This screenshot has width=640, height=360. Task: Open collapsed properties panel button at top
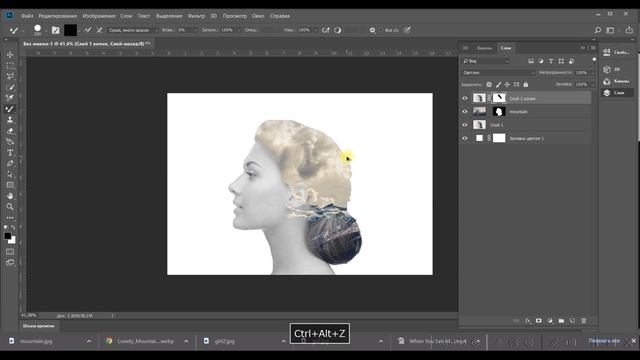(x=617, y=52)
